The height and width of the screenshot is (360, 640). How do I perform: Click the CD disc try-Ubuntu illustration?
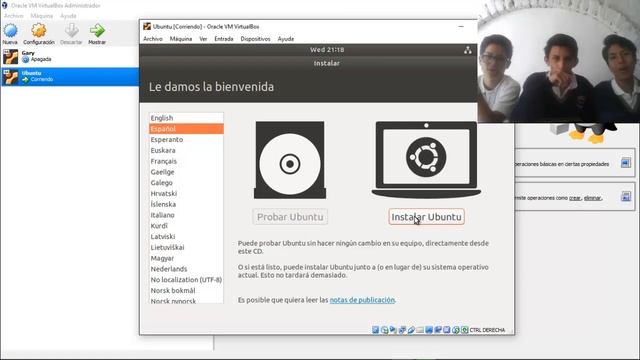[290, 160]
